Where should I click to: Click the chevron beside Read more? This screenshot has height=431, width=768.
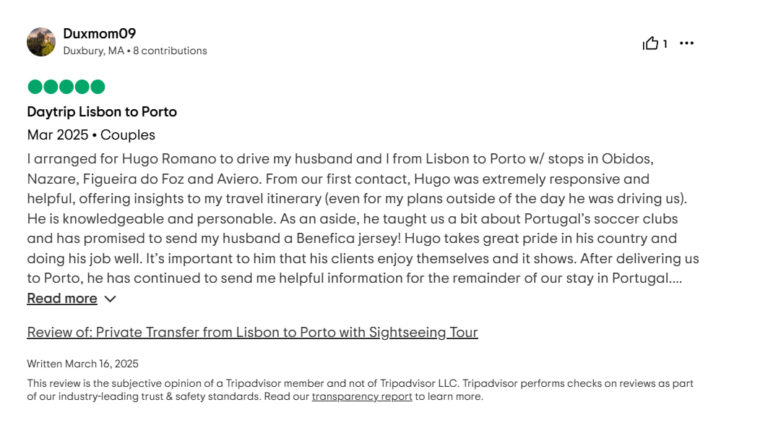point(110,298)
